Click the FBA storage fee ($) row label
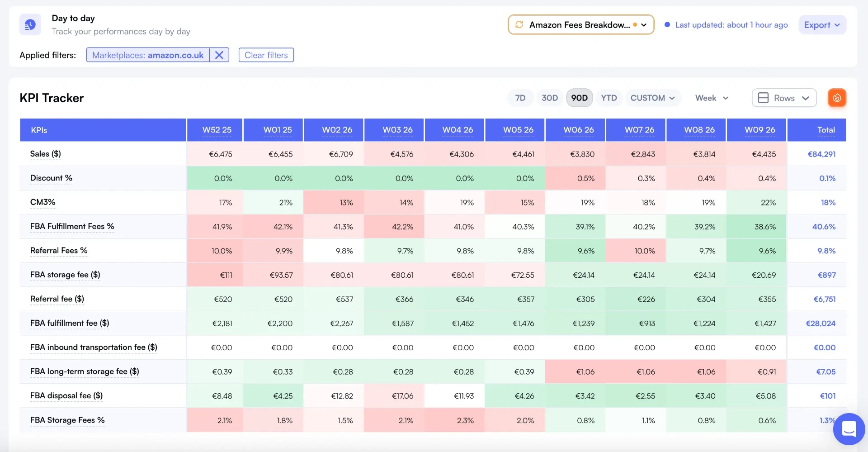Screen dimensions: 868x452 65,275
